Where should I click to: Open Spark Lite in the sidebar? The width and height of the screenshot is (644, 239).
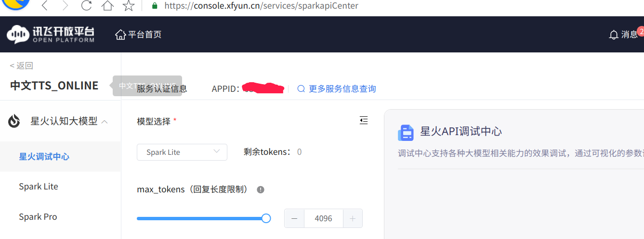click(x=39, y=187)
